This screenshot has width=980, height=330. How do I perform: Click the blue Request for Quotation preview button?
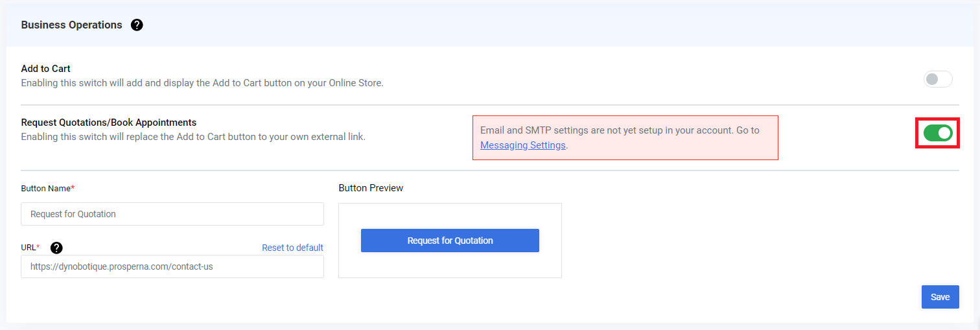pos(450,241)
